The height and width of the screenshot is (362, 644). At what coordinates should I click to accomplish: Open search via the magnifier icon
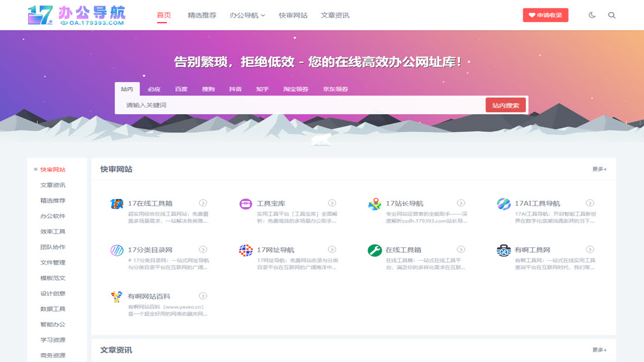click(x=612, y=15)
